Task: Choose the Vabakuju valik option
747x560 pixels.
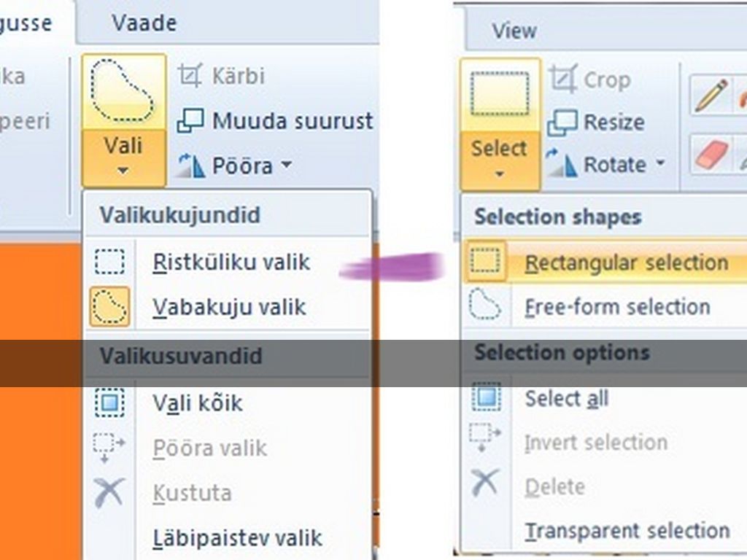Action: click(228, 307)
